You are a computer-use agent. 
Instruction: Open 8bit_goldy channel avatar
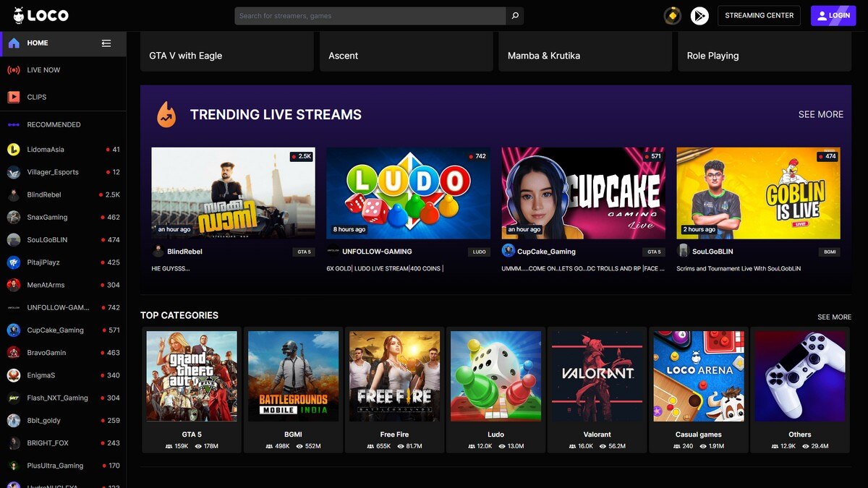point(14,421)
